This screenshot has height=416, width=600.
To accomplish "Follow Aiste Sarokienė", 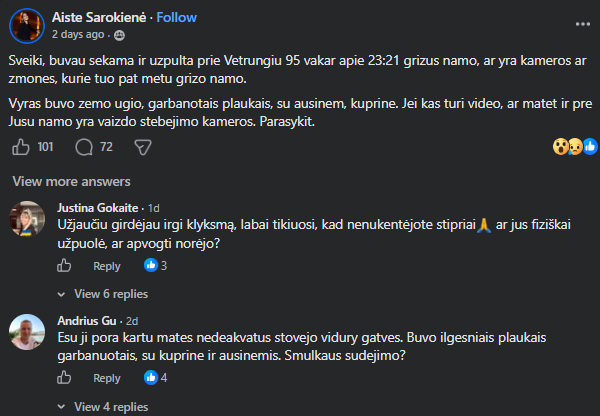I will (x=176, y=17).
